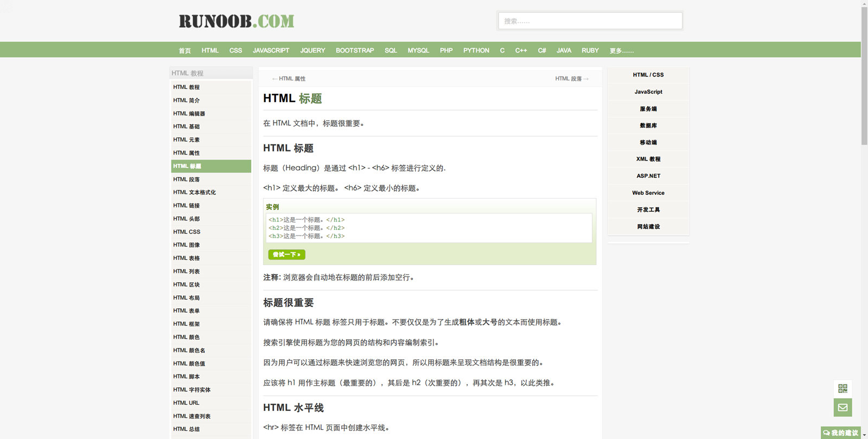Screen dimensions: 868x439
Task: Open JAVA in top navigation
Action: click(564, 50)
